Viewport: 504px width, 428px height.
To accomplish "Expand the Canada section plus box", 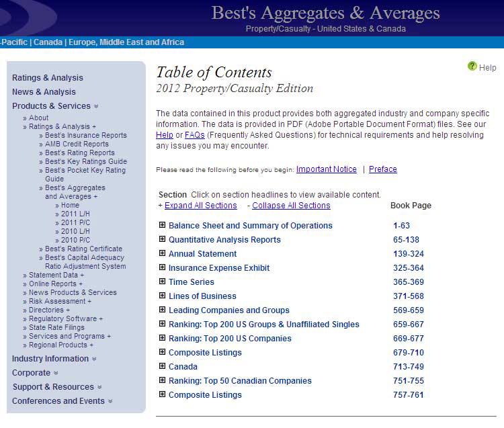I will 163,366.
